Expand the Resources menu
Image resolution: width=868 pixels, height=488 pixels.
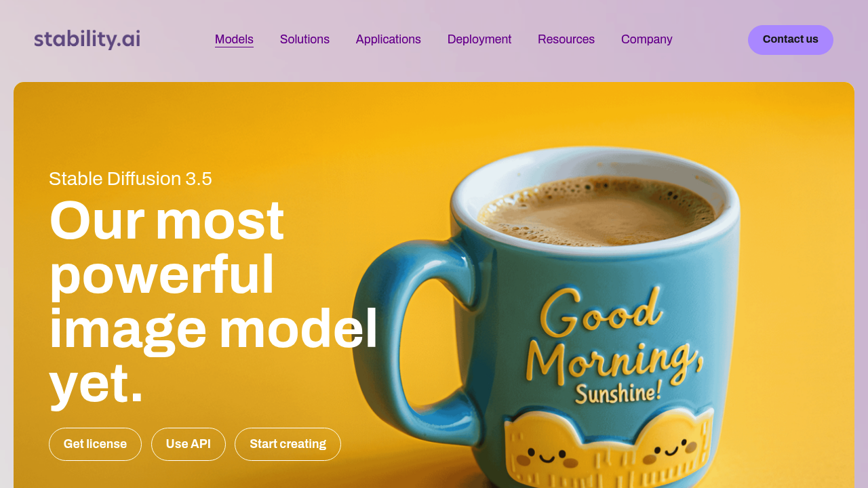click(566, 39)
